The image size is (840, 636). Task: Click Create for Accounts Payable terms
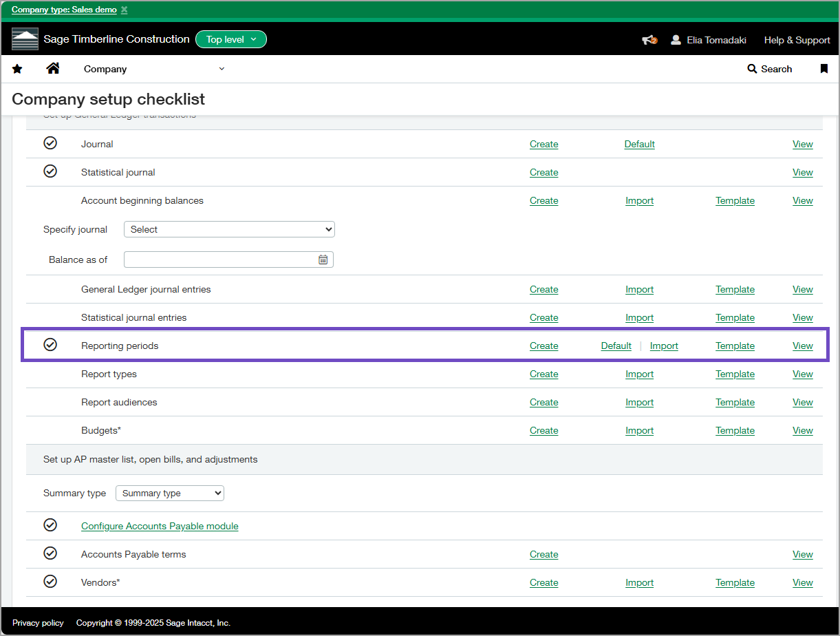coord(543,554)
